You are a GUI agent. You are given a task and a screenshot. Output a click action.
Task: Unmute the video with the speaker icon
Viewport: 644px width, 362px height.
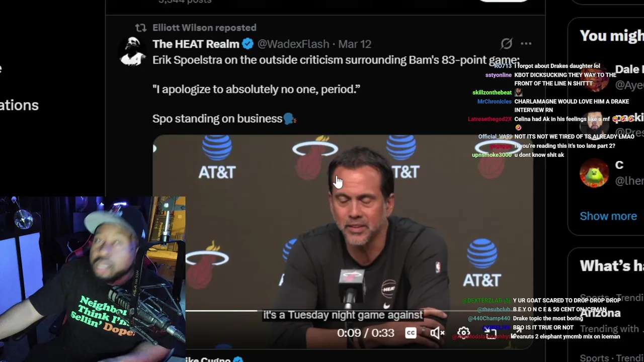(x=437, y=333)
